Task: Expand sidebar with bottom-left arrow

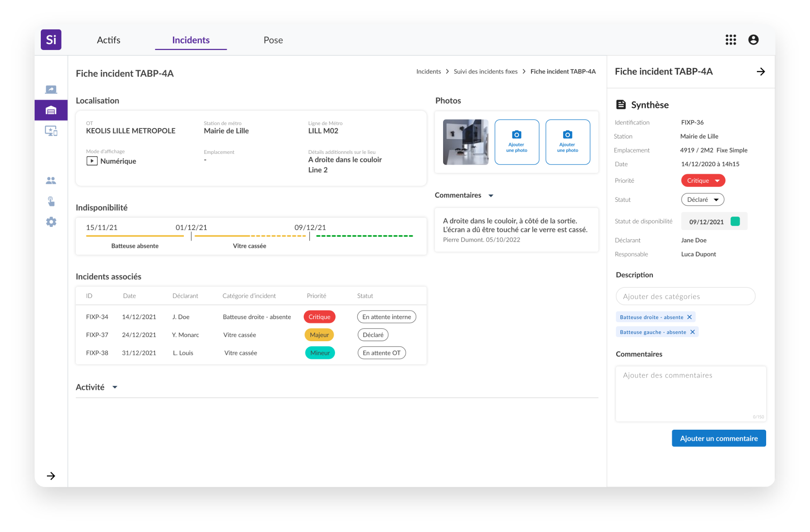Action: [51, 476]
